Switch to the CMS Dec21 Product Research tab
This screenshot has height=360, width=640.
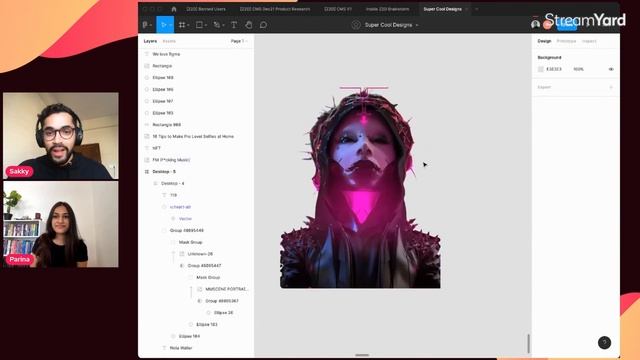(x=275, y=9)
